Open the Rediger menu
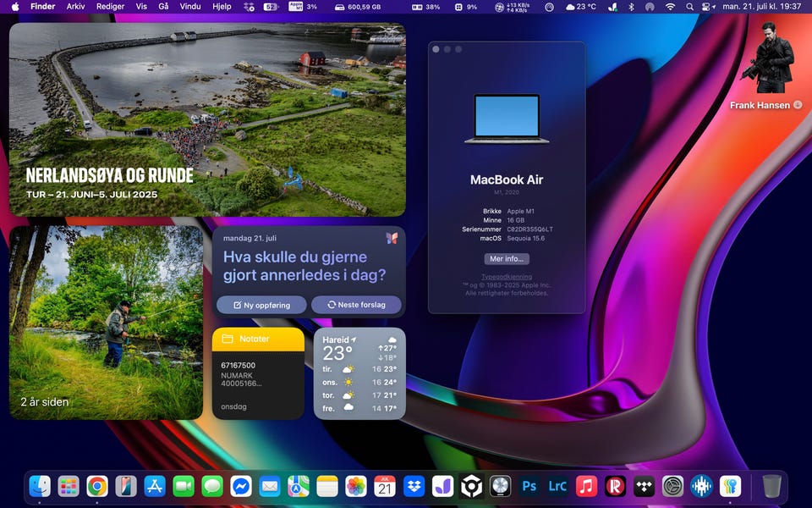 [x=110, y=7]
